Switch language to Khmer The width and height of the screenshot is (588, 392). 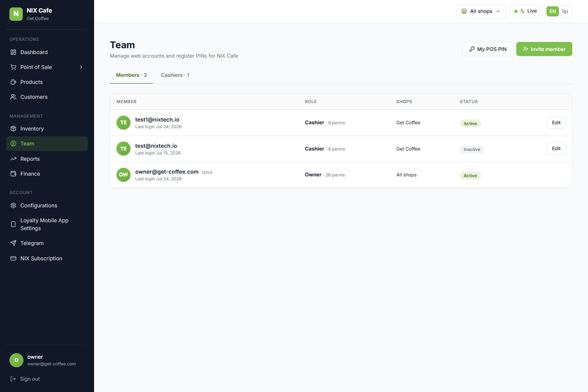tap(565, 11)
